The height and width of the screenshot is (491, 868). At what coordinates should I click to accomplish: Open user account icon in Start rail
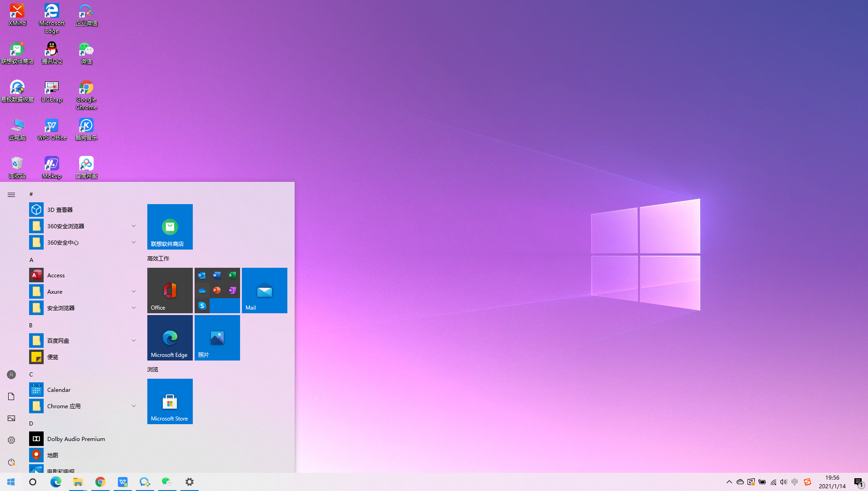click(11, 375)
